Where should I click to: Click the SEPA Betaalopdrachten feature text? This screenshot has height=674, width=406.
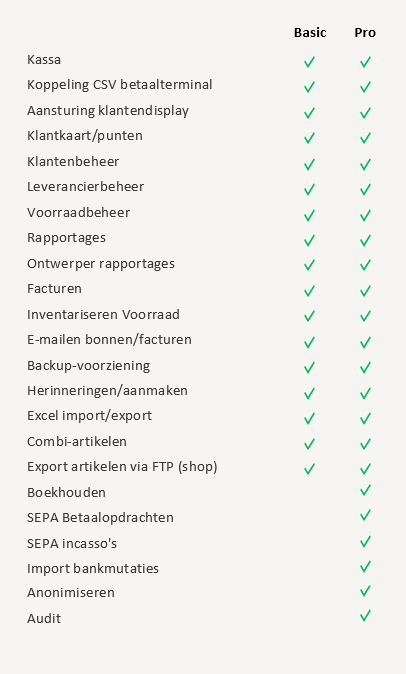(100, 518)
